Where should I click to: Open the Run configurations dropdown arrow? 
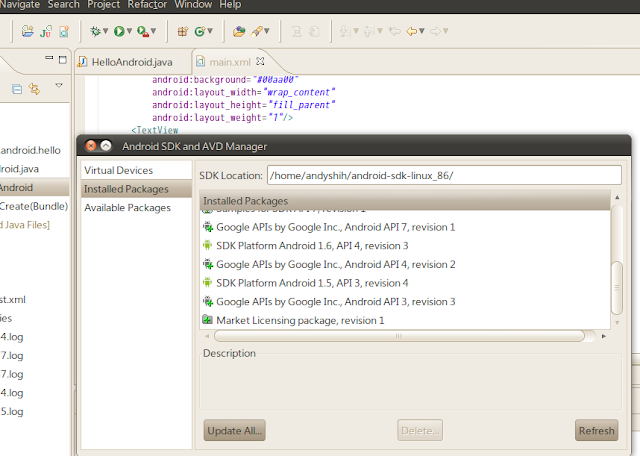129,31
